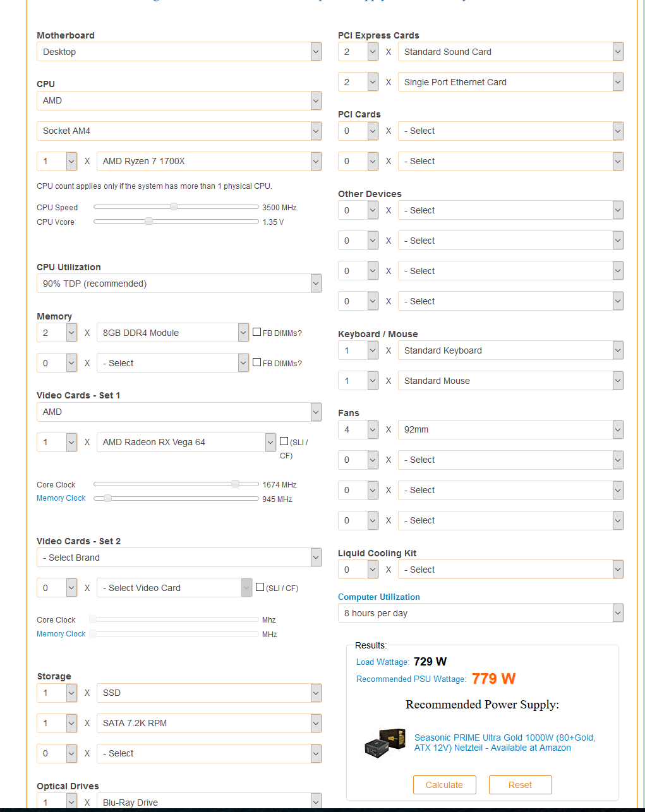Open the SSD storage type dropdown
Screen dimensions: 645x812
(x=209, y=693)
